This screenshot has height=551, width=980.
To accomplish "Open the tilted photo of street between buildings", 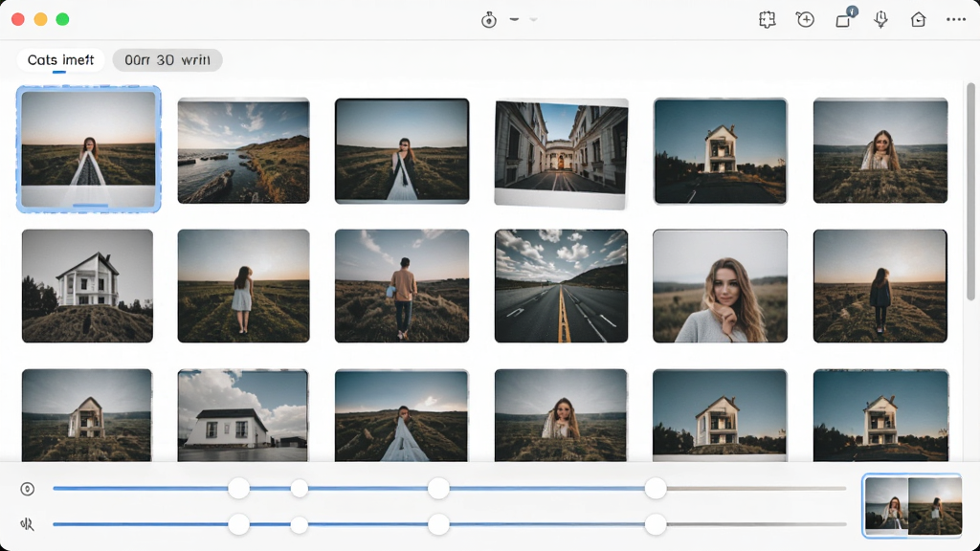I will (x=561, y=153).
